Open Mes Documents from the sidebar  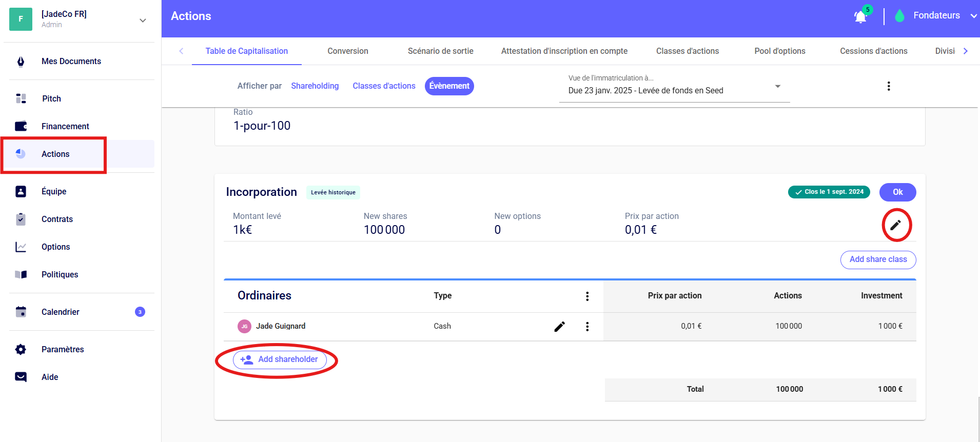click(x=71, y=61)
